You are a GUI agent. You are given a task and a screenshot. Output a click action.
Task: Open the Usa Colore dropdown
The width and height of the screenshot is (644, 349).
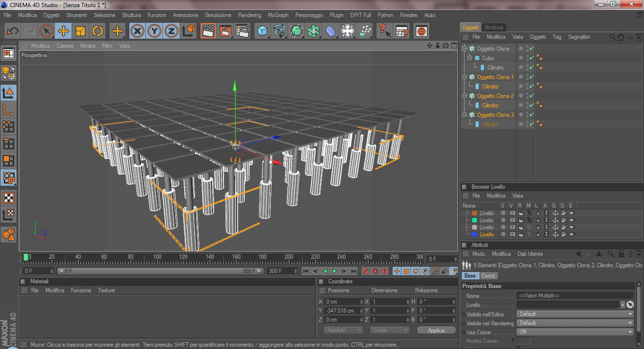tap(575, 332)
